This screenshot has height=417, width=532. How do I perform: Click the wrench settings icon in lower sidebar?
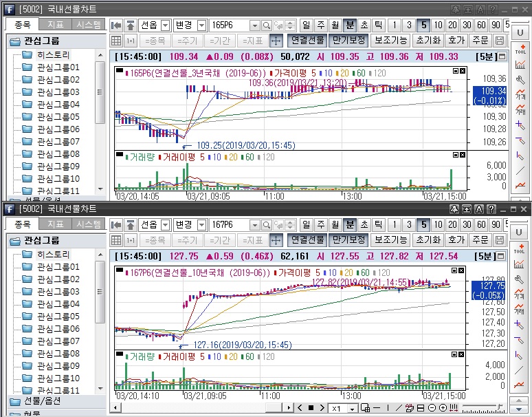pyautogui.click(x=520, y=280)
